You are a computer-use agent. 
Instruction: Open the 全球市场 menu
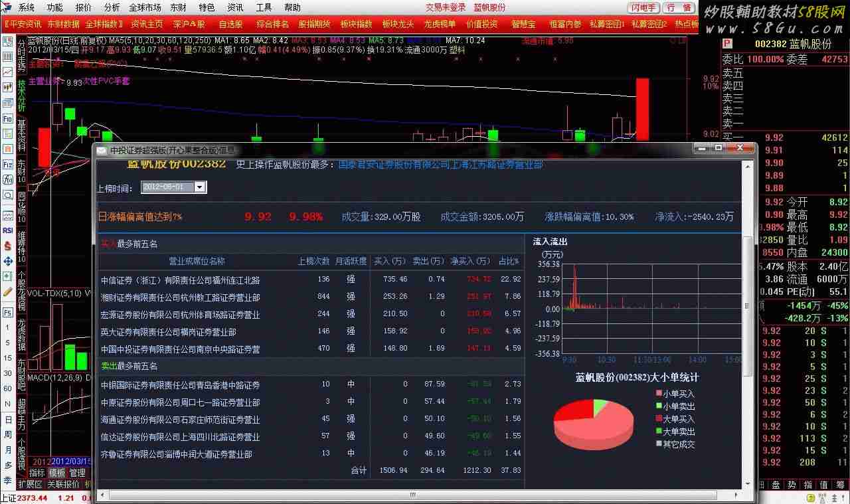pyautogui.click(x=145, y=7)
